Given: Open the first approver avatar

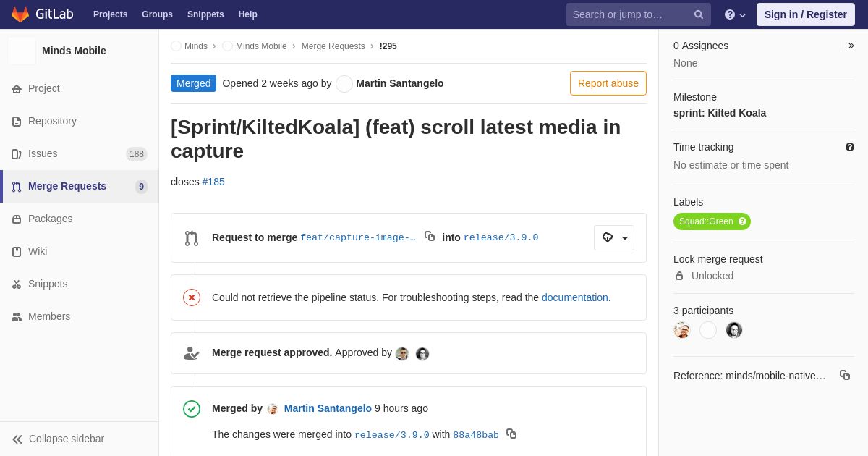Looking at the screenshot, I should pos(402,354).
